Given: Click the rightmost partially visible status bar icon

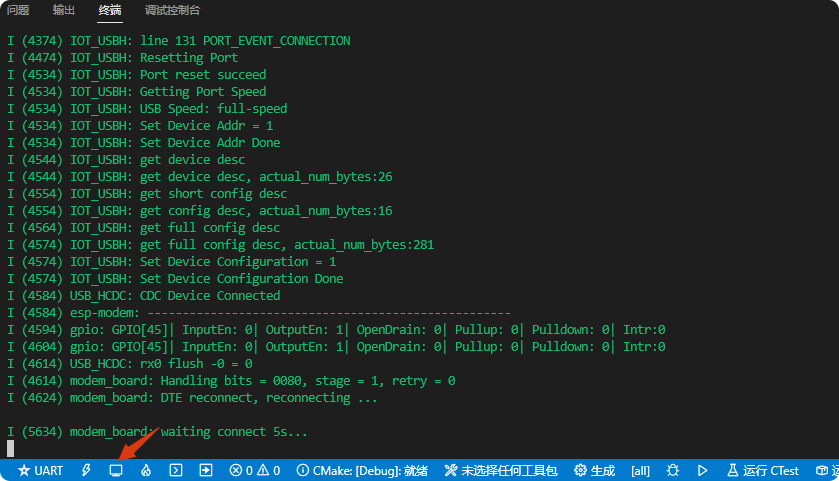Looking at the screenshot, I should tap(826, 470).
